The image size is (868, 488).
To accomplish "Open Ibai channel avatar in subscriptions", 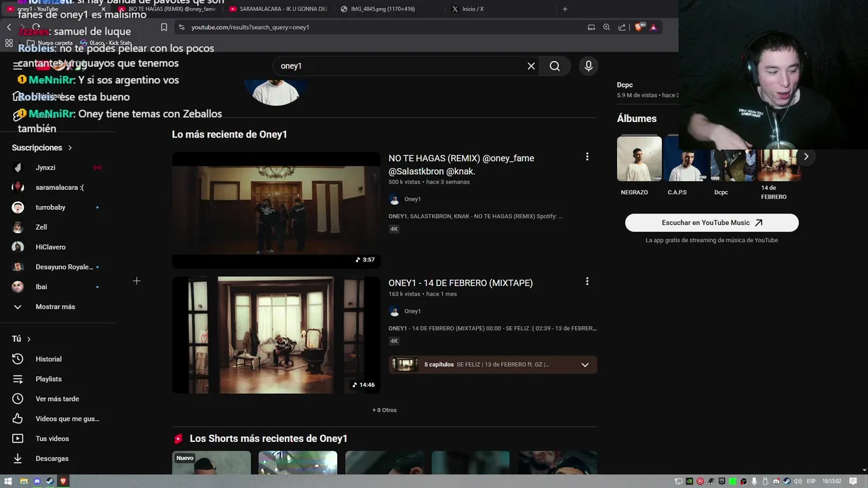I will click(18, 287).
